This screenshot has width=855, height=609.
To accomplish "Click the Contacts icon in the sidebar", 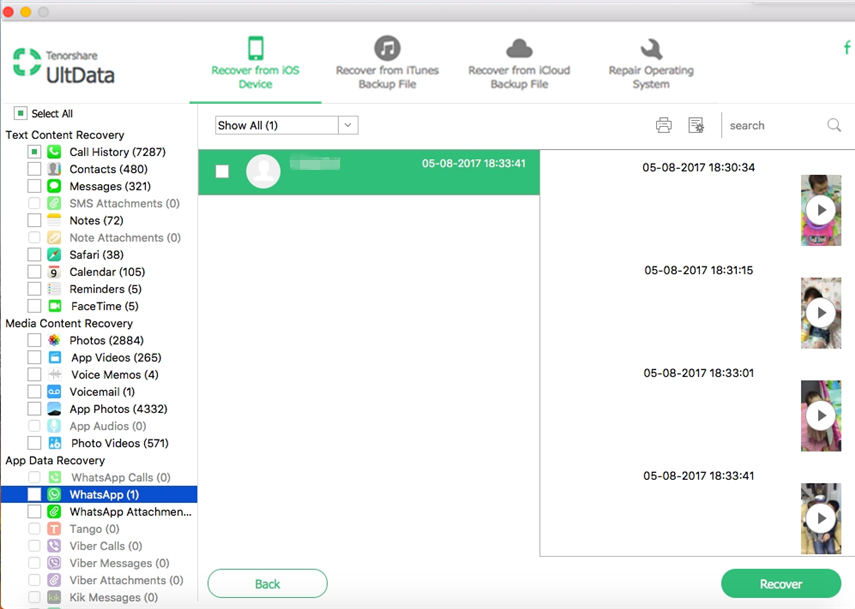I will coord(54,169).
